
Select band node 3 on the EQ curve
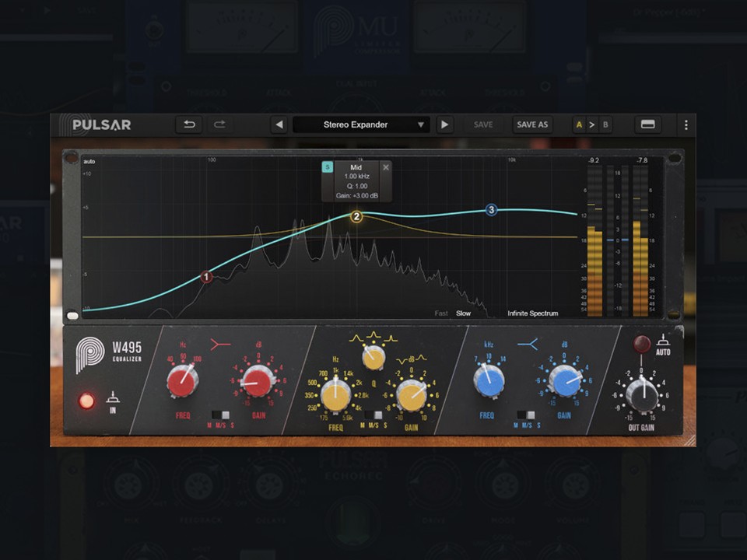pyautogui.click(x=491, y=210)
